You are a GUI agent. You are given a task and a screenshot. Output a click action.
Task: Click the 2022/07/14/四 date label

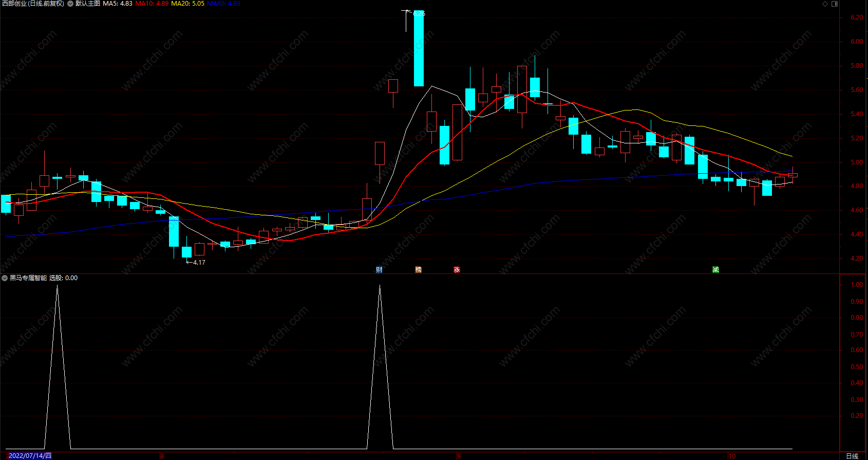coord(30,456)
